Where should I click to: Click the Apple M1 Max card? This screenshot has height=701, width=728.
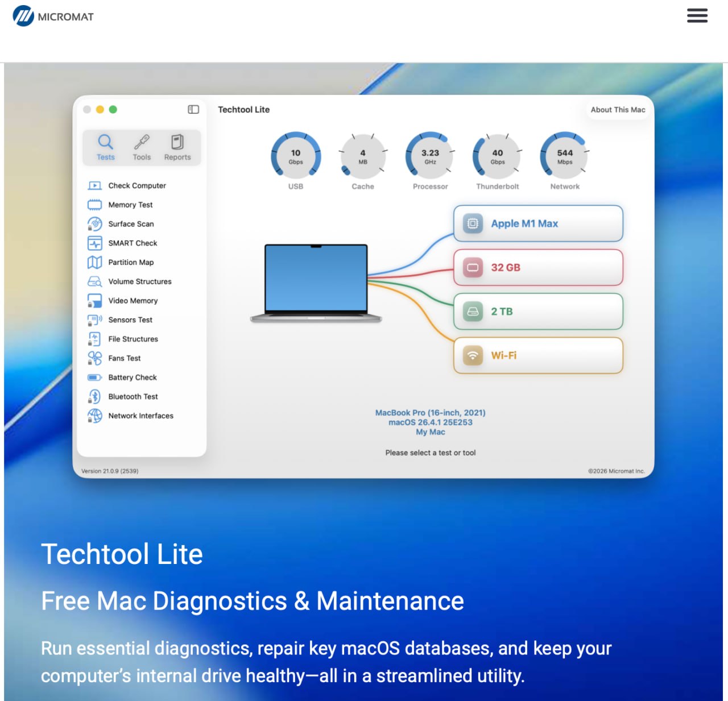(x=538, y=223)
